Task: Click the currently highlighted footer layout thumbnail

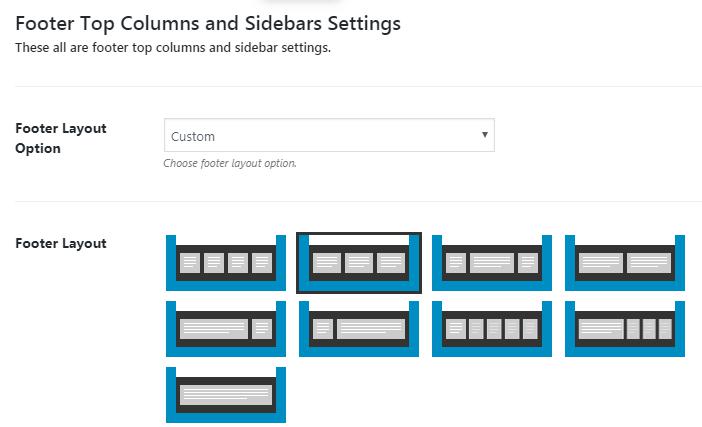Action: 359,263
